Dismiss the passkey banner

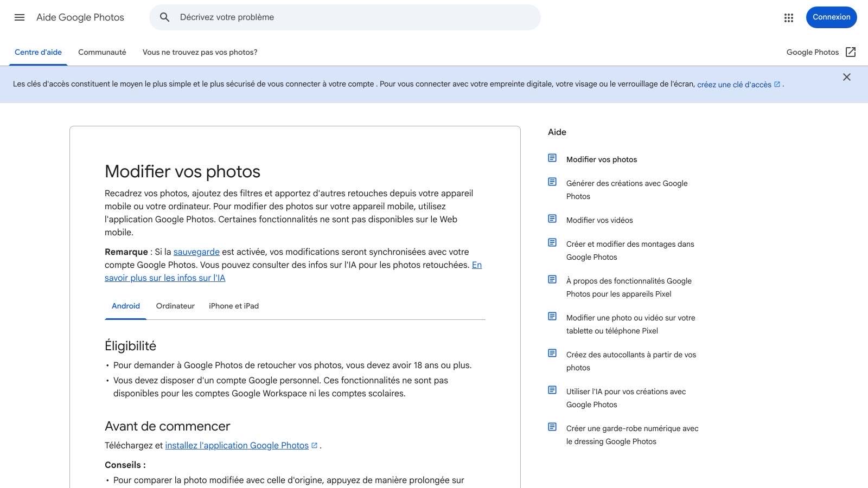pos(847,77)
